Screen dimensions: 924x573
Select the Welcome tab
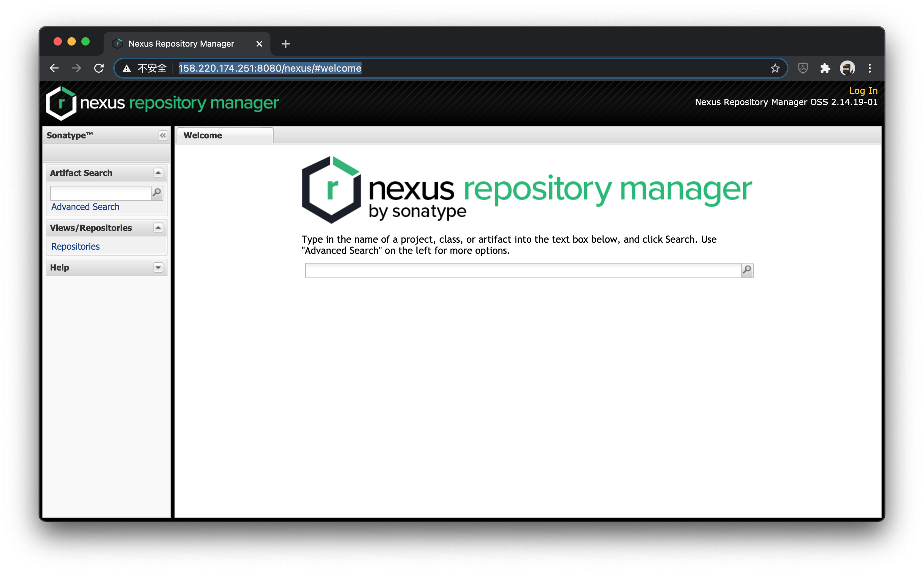point(225,135)
